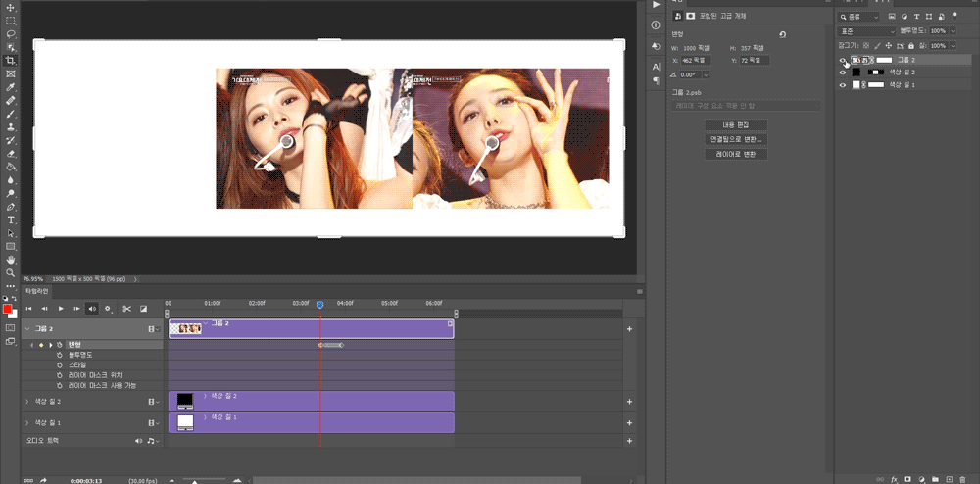Select the 타임라인 panel tab

[35, 291]
